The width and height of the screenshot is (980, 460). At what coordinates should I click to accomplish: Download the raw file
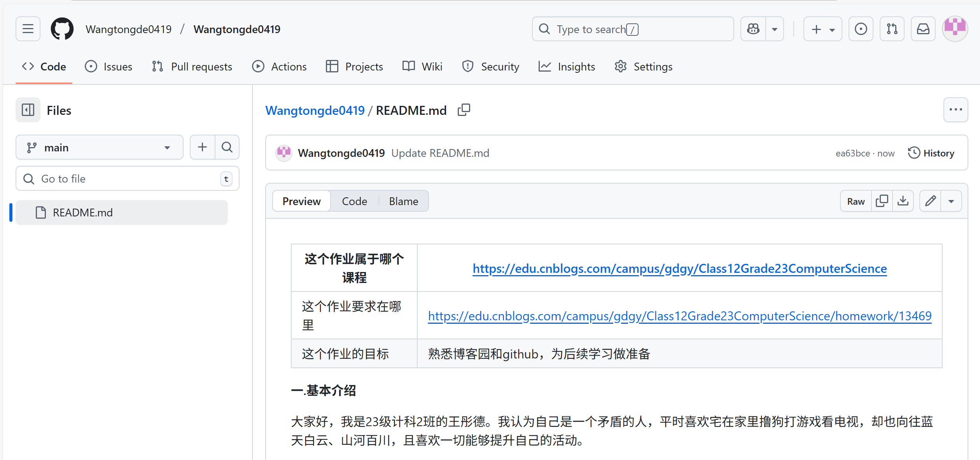[x=903, y=201]
